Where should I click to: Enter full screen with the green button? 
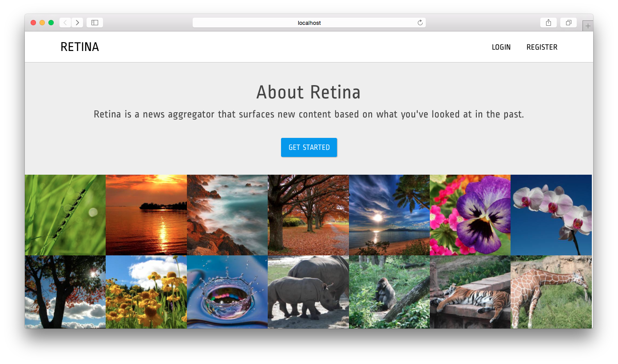pyautogui.click(x=51, y=23)
